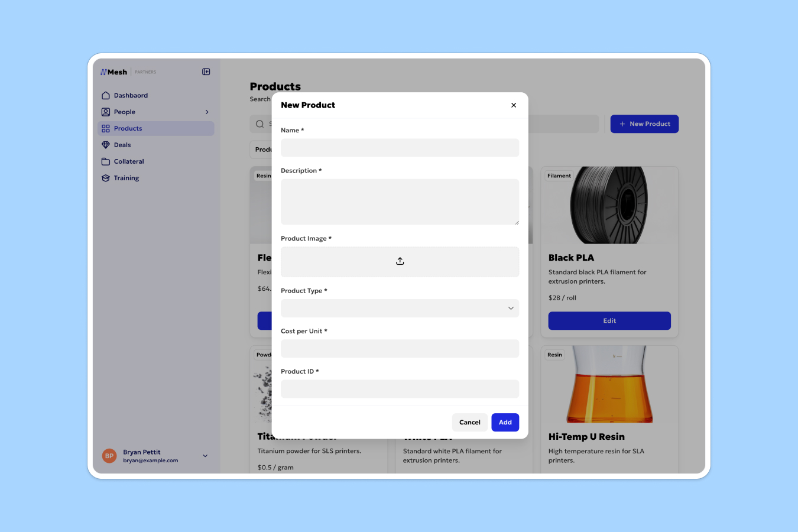Viewport: 798px width, 532px height.
Task: Click the bryan@example.com email text
Action: [x=151, y=460]
